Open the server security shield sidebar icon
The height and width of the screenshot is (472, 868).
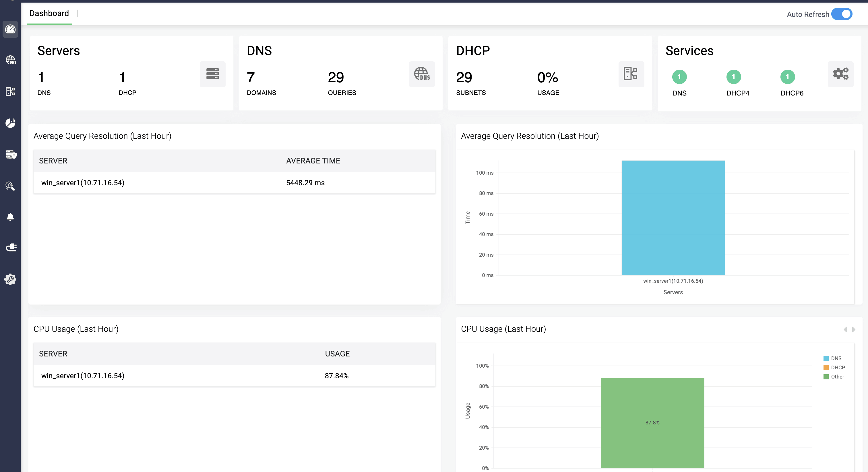11,155
